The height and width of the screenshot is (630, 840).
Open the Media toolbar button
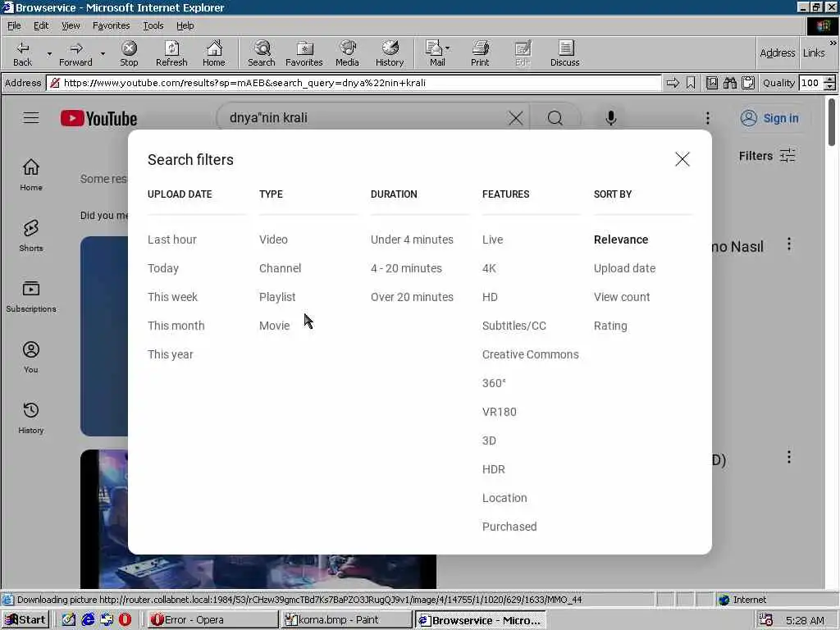click(x=347, y=53)
